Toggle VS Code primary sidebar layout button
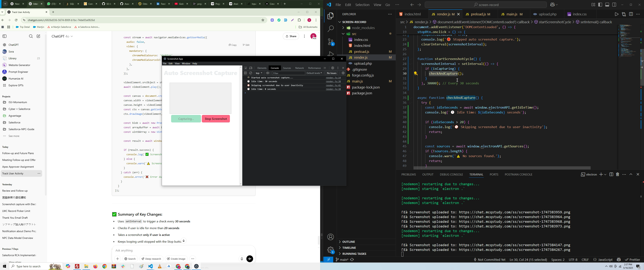The width and height of the screenshot is (644, 270). click(x=600, y=5)
